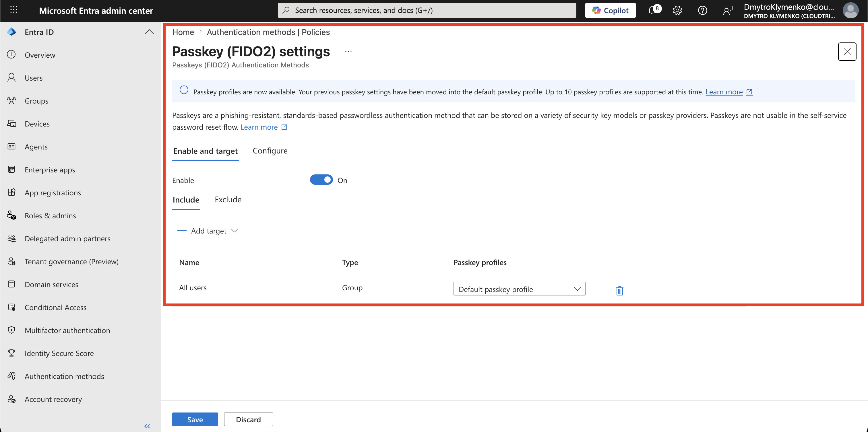Focus the search resources field

pos(427,10)
